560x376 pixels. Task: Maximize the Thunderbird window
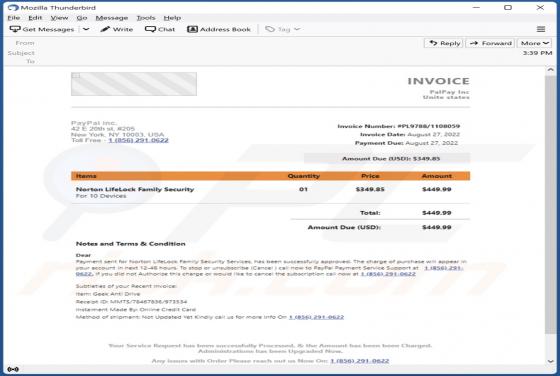508,7
